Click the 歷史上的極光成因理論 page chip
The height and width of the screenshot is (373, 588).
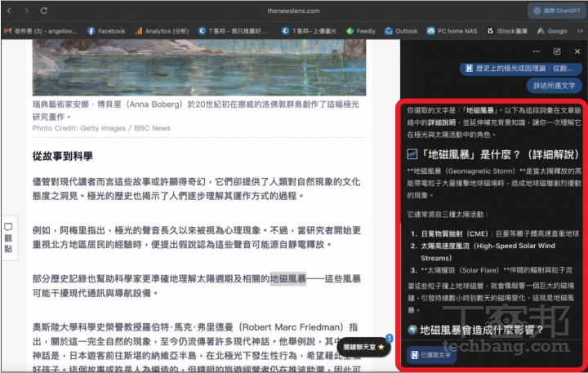pyautogui.click(x=520, y=69)
